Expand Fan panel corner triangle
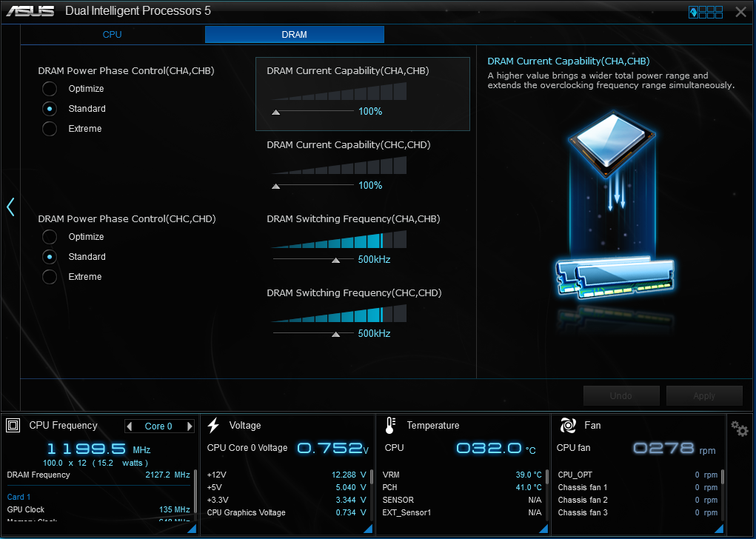This screenshot has height=539, width=756. pyautogui.click(x=719, y=529)
